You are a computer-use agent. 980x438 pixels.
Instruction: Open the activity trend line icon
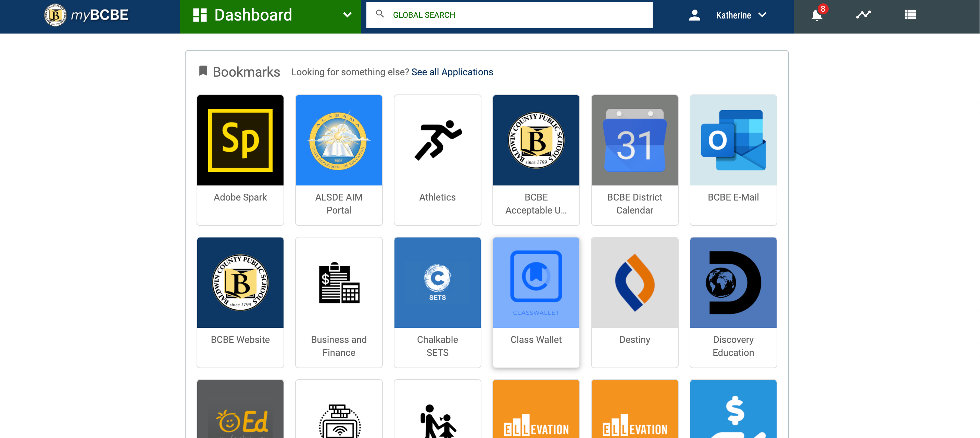click(x=863, y=15)
